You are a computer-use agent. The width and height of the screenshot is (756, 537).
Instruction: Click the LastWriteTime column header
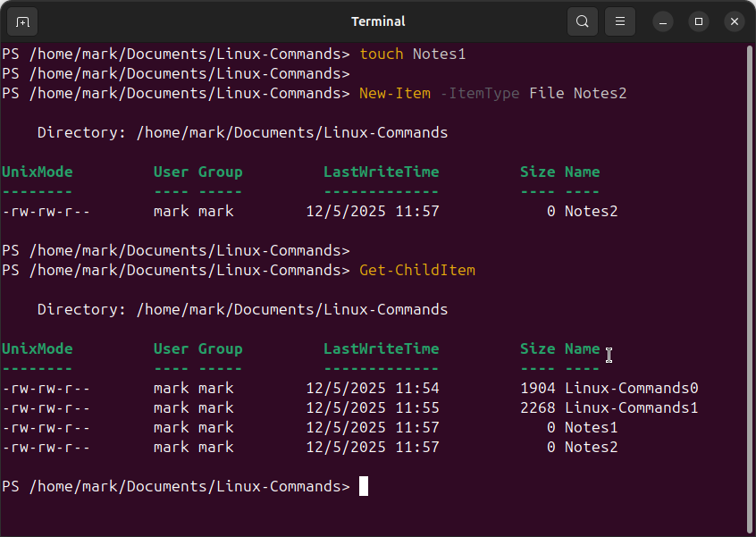point(382,348)
